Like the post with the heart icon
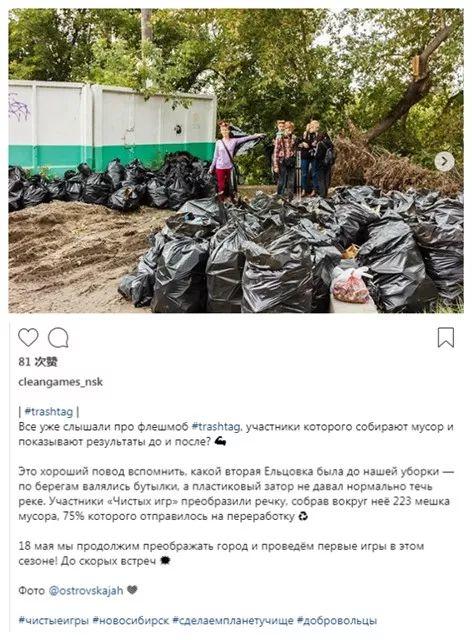The width and height of the screenshot is (472, 640). coord(28,338)
